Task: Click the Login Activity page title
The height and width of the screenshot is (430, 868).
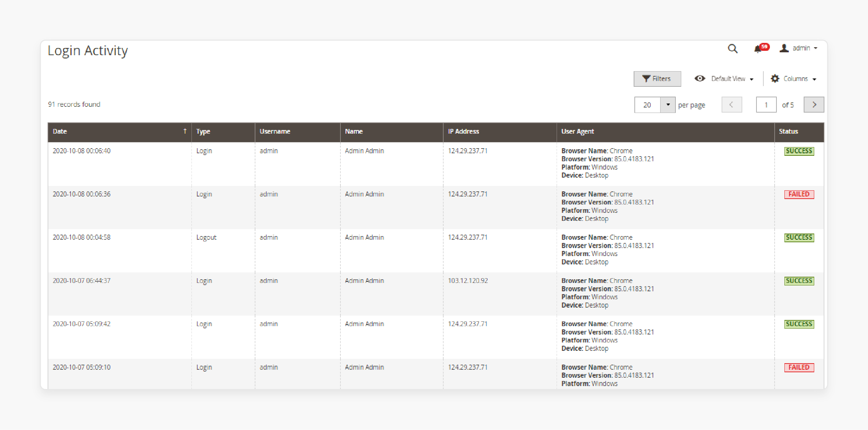Action: (88, 51)
